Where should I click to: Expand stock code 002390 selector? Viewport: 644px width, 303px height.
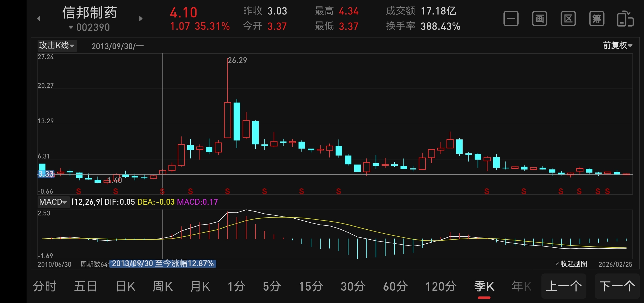click(x=89, y=27)
